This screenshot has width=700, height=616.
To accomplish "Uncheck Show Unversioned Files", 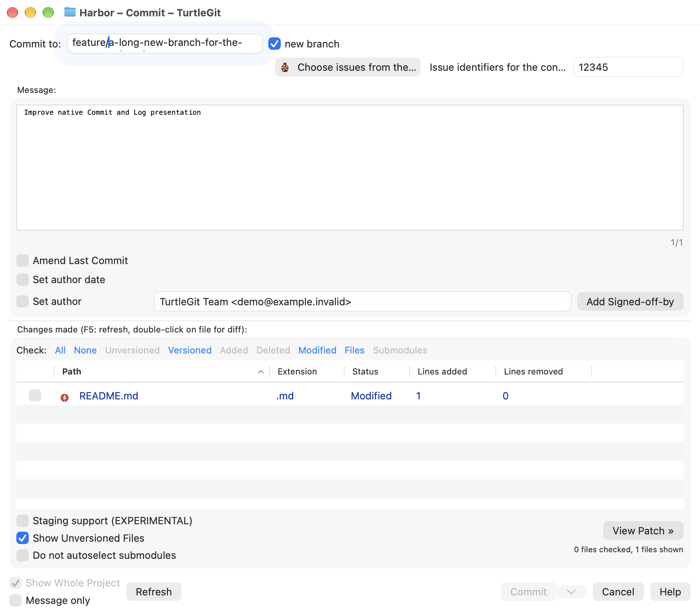I will [x=23, y=538].
